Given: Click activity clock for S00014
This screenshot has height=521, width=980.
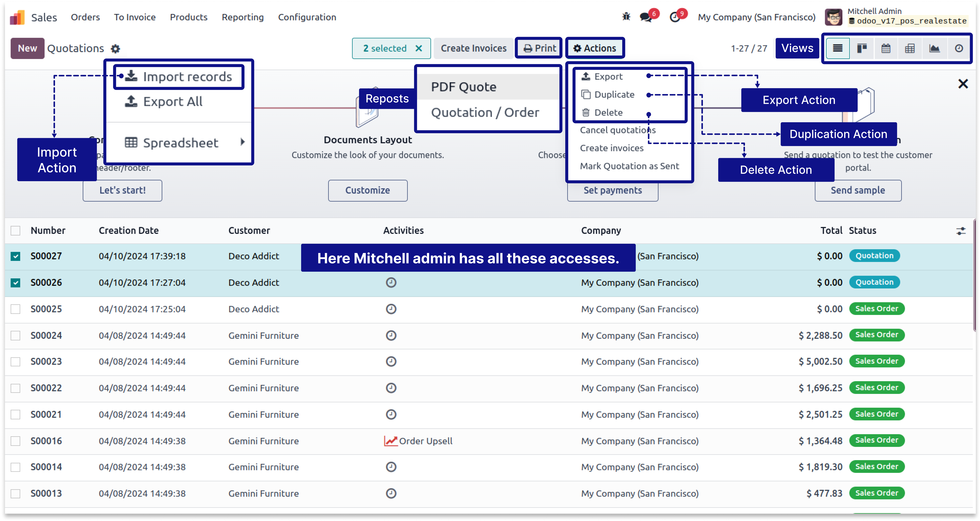Looking at the screenshot, I should pyautogui.click(x=391, y=467).
